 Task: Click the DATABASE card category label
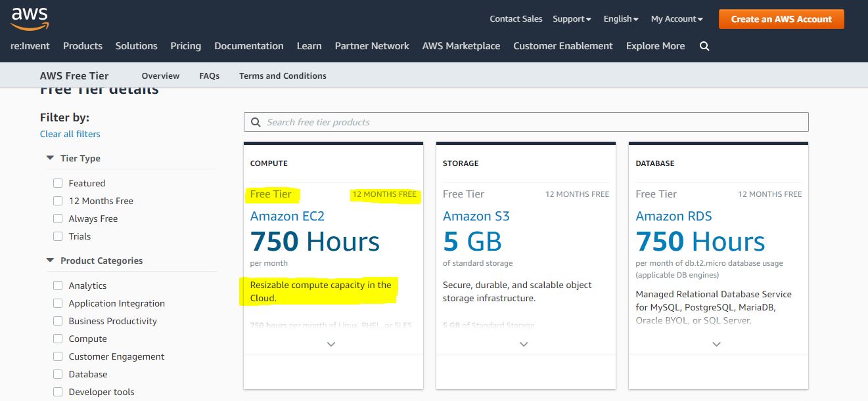point(655,163)
